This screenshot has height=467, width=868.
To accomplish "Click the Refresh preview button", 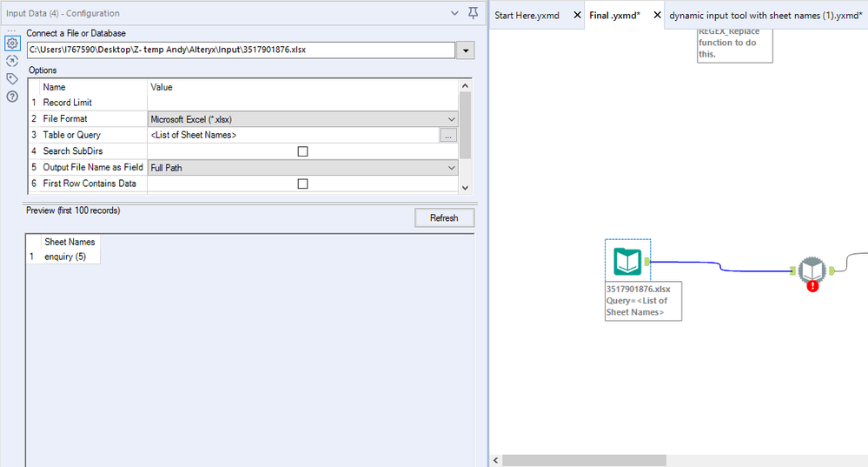I will [x=444, y=217].
